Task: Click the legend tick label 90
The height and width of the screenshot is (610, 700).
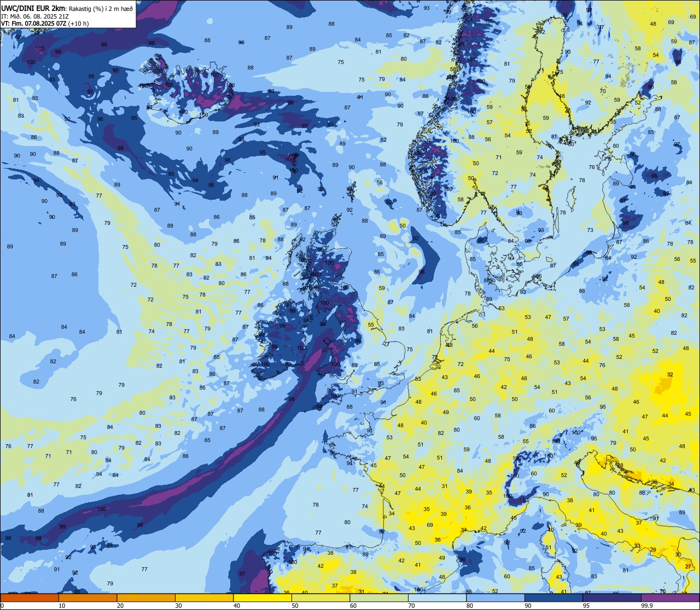Action: (x=528, y=606)
